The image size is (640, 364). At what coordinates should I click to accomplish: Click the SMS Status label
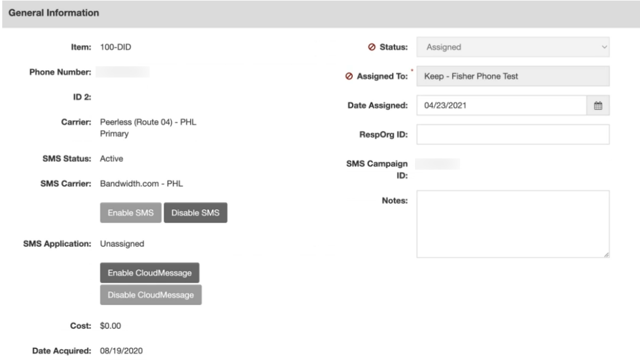(x=66, y=158)
